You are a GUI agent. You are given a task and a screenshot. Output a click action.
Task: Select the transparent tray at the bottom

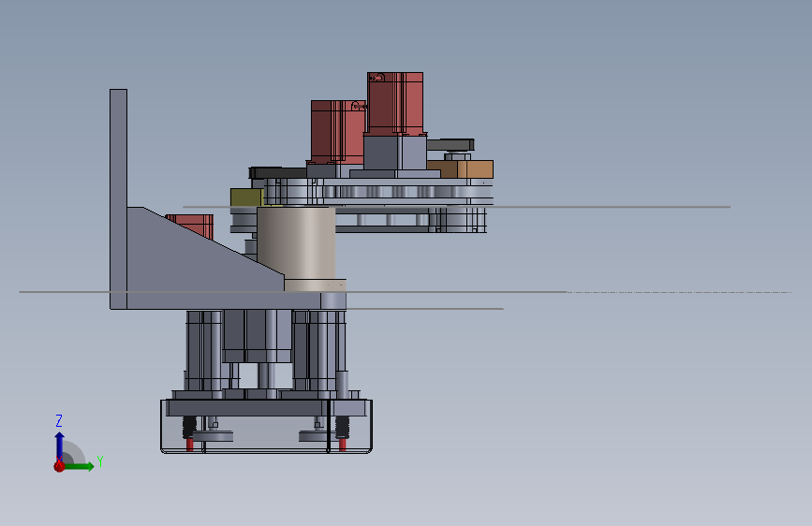coord(266,426)
